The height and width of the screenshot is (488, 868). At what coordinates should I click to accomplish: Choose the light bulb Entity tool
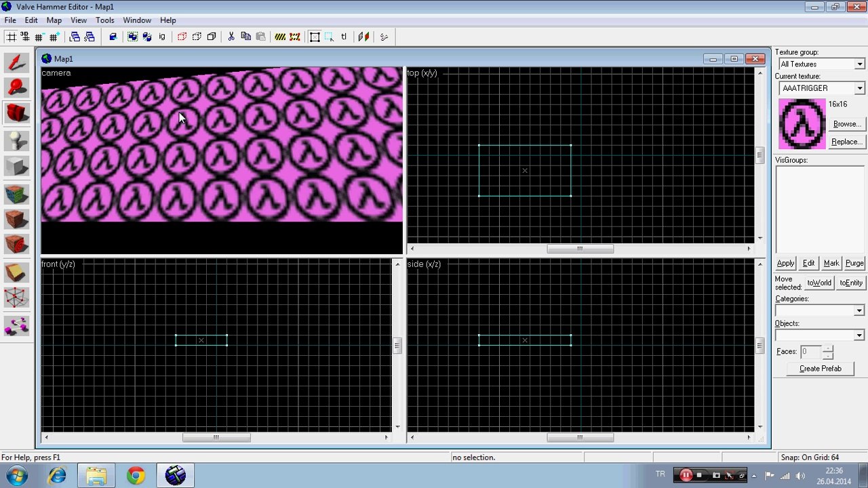pos(17,140)
